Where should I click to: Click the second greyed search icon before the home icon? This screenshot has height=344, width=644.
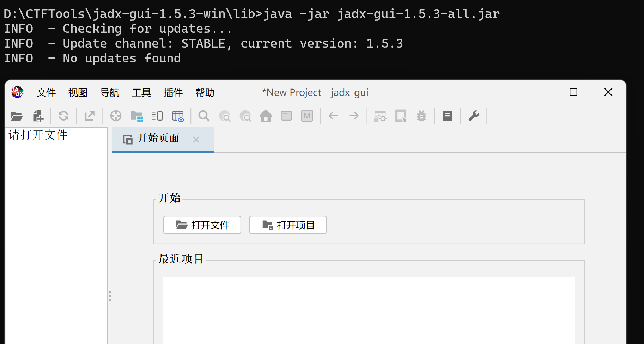[x=245, y=116]
